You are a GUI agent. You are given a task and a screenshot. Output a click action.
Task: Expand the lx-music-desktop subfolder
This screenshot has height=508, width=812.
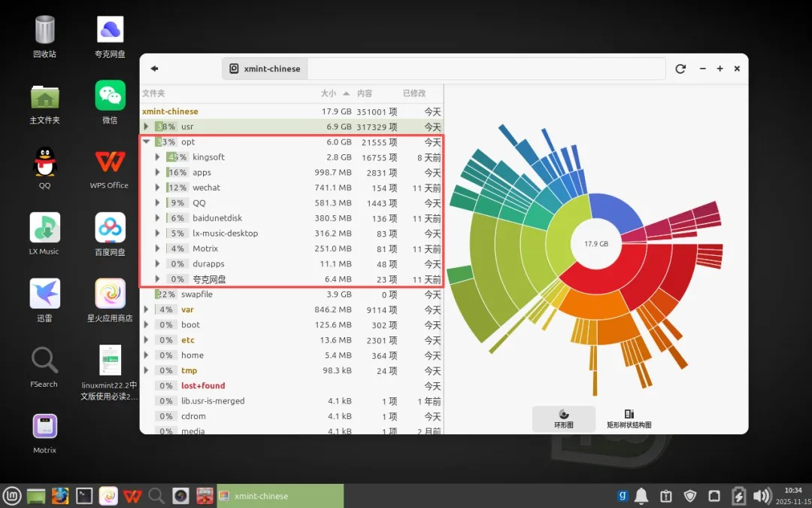pos(158,233)
